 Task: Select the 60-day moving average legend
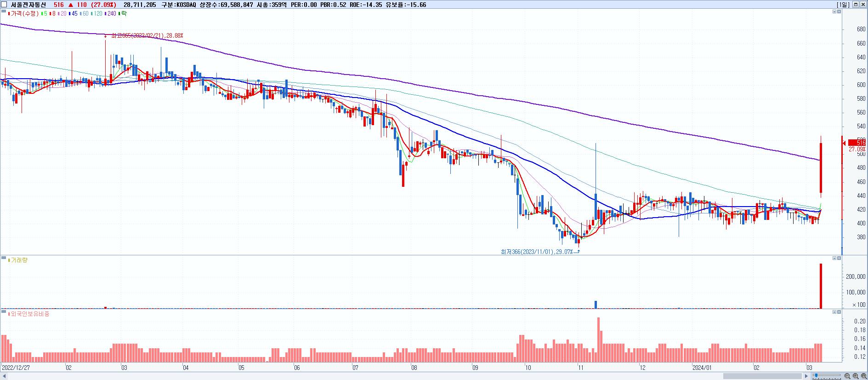84,13
